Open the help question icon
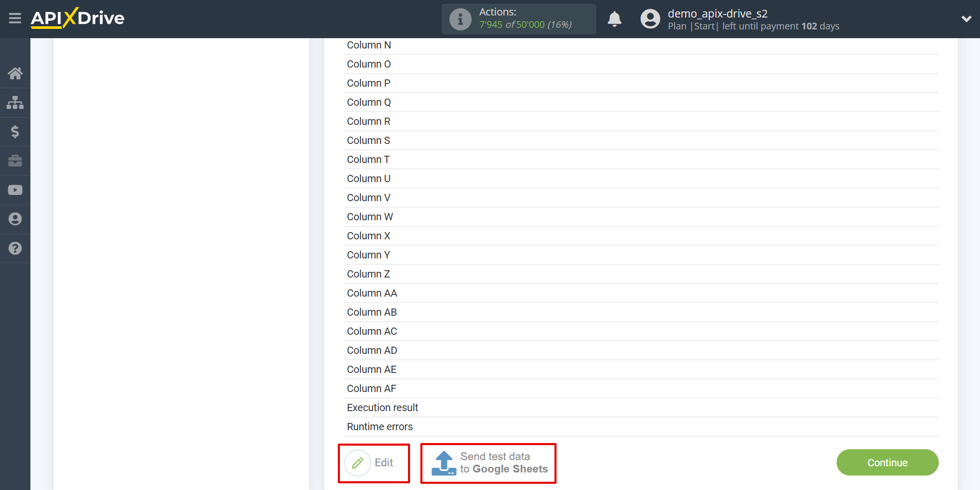Viewport: 980px width, 490px height. 15,248
